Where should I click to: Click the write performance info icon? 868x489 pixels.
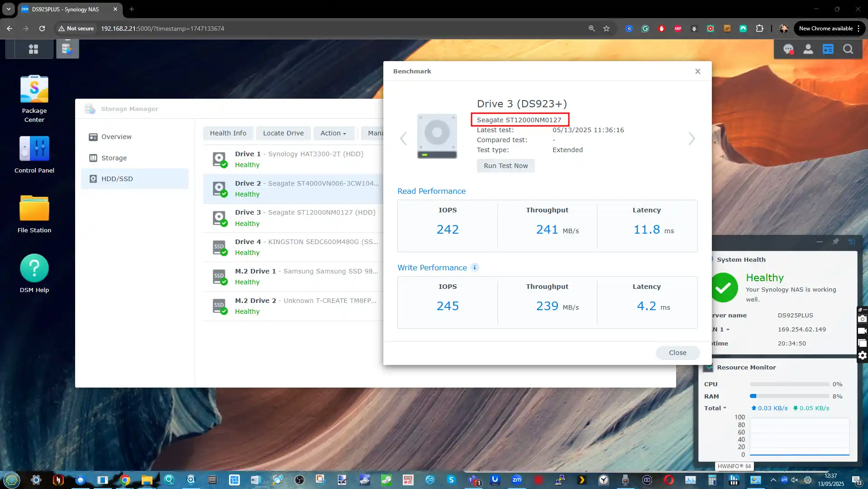point(475,268)
